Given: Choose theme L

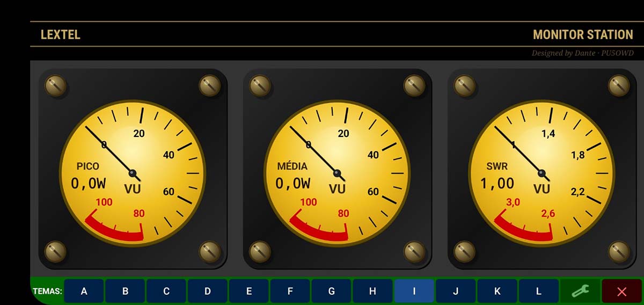Looking at the screenshot, I should pos(538,291).
